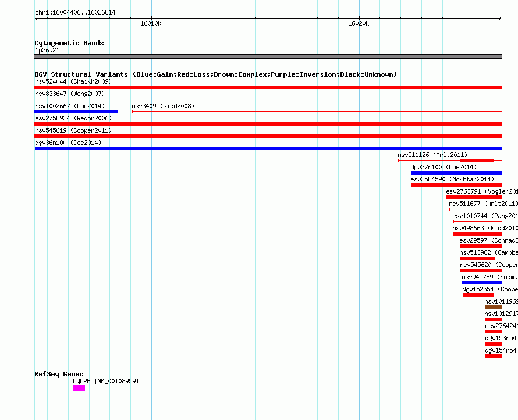Click the red bar under dgv152n54
The width and height of the screenshot is (518, 420).
[478, 295]
